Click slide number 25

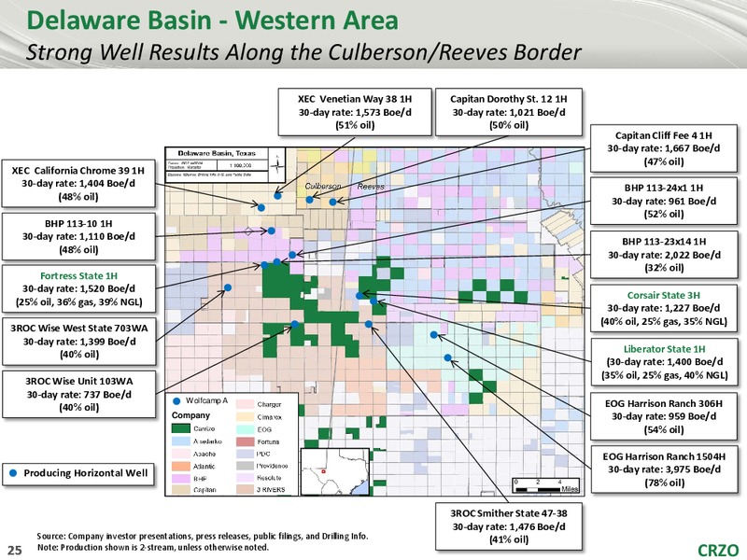coord(15,550)
